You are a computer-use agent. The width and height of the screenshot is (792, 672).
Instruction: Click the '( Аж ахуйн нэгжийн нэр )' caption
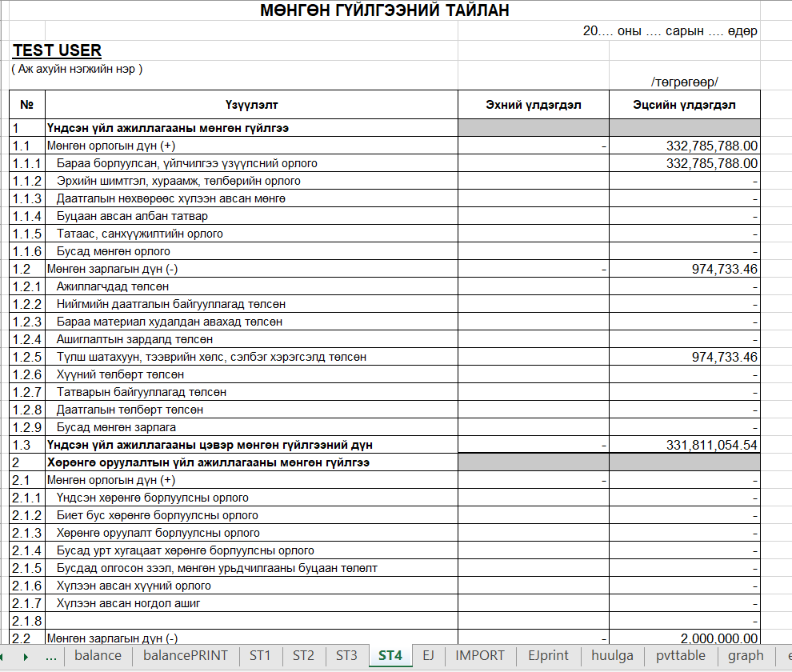(x=77, y=69)
